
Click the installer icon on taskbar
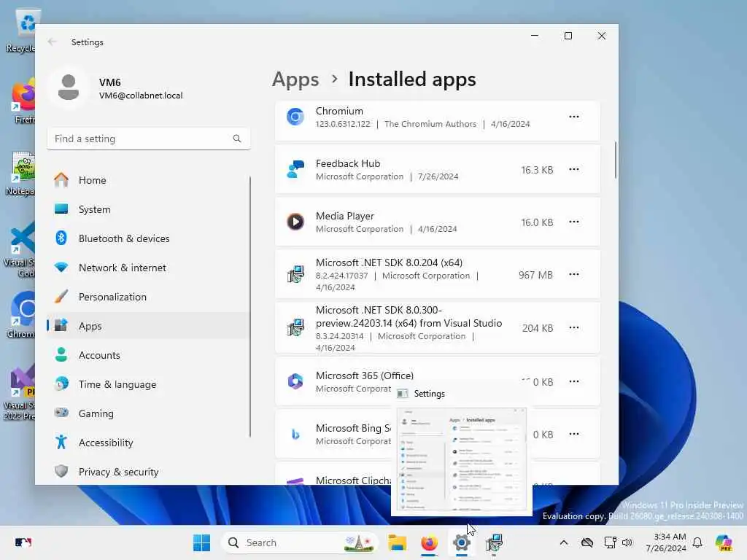pos(494,542)
